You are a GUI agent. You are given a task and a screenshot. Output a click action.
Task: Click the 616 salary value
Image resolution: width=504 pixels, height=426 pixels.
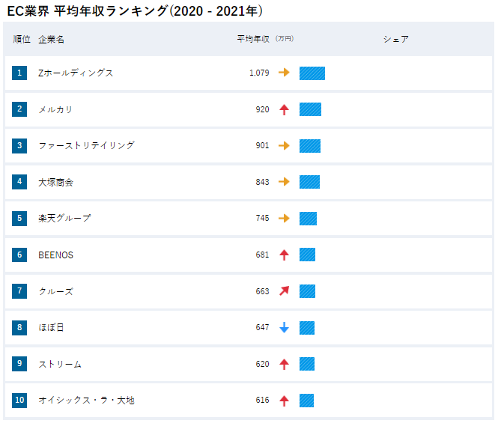(262, 400)
